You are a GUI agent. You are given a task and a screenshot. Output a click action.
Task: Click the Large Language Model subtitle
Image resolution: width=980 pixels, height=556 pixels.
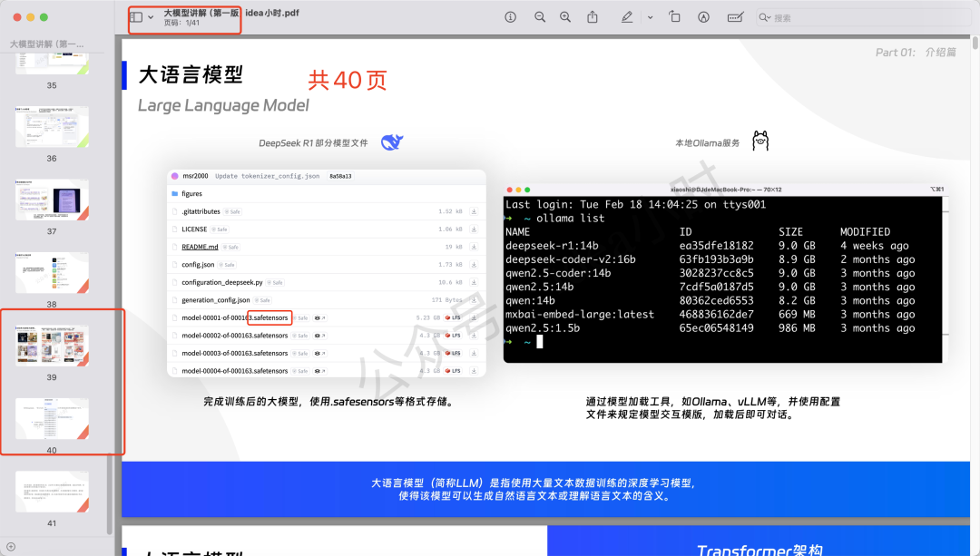tap(223, 105)
